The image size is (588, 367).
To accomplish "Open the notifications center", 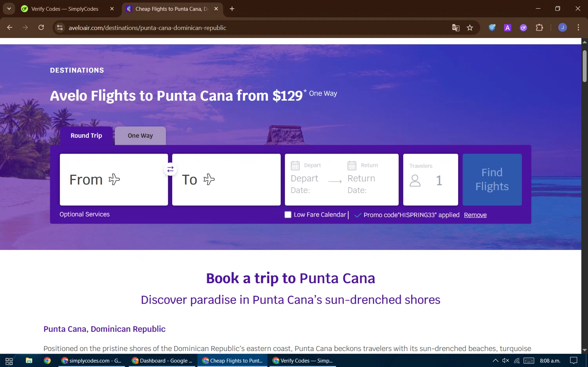I will click(x=573, y=361).
